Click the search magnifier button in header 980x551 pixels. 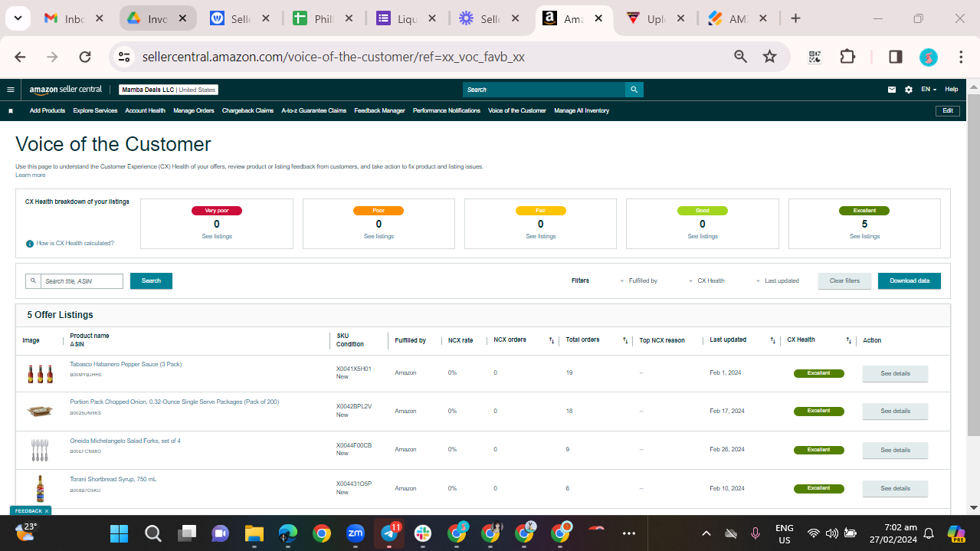[634, 90]
